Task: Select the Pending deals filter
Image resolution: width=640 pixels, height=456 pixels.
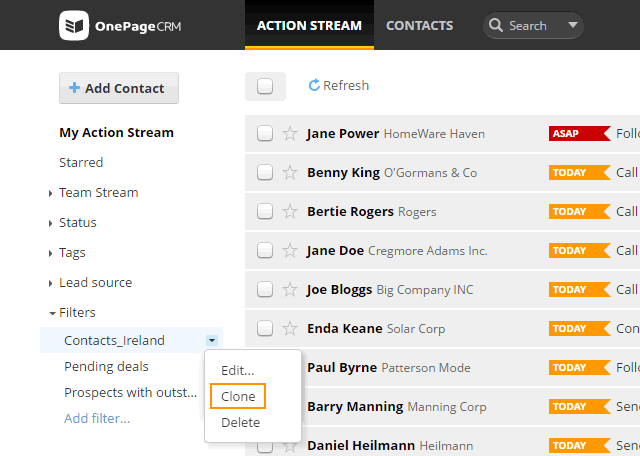Action: point(106,367)
